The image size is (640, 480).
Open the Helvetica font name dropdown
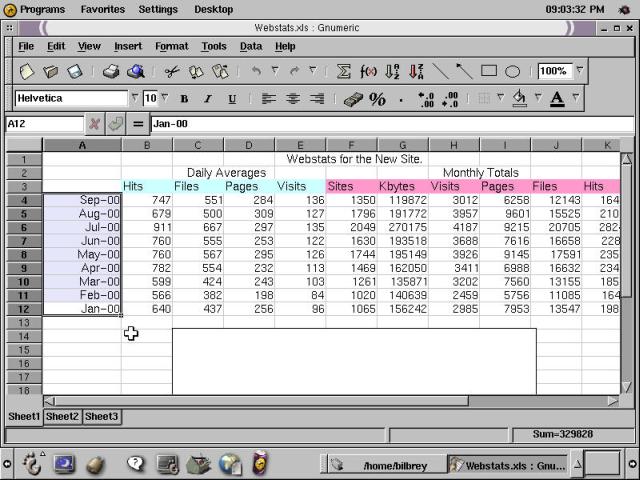[135, 98]
